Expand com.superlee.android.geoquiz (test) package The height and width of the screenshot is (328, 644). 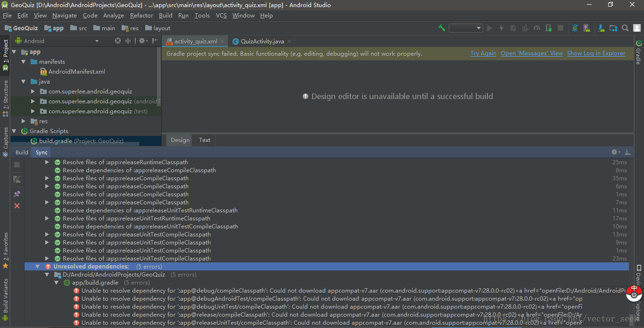33,111
